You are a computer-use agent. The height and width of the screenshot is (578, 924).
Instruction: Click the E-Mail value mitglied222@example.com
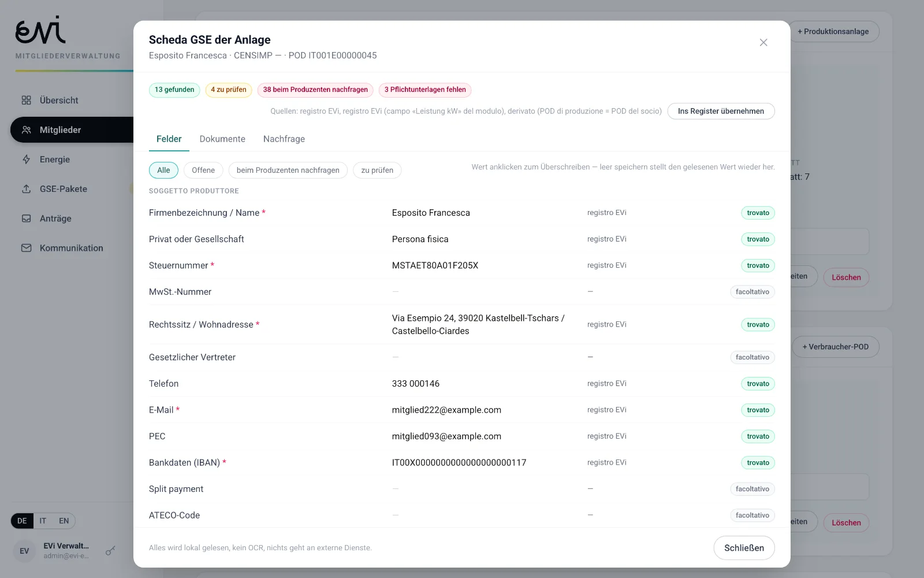(x=446, y=410)
